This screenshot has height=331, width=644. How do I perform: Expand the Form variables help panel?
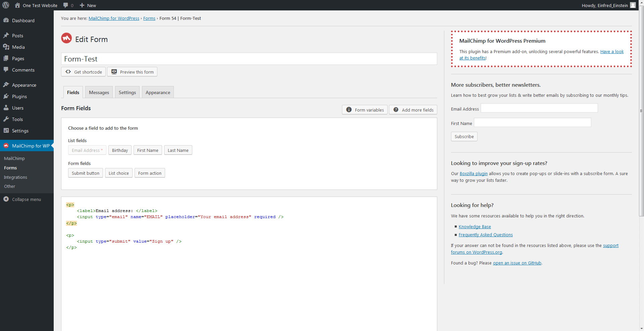[x=365, y=110]
